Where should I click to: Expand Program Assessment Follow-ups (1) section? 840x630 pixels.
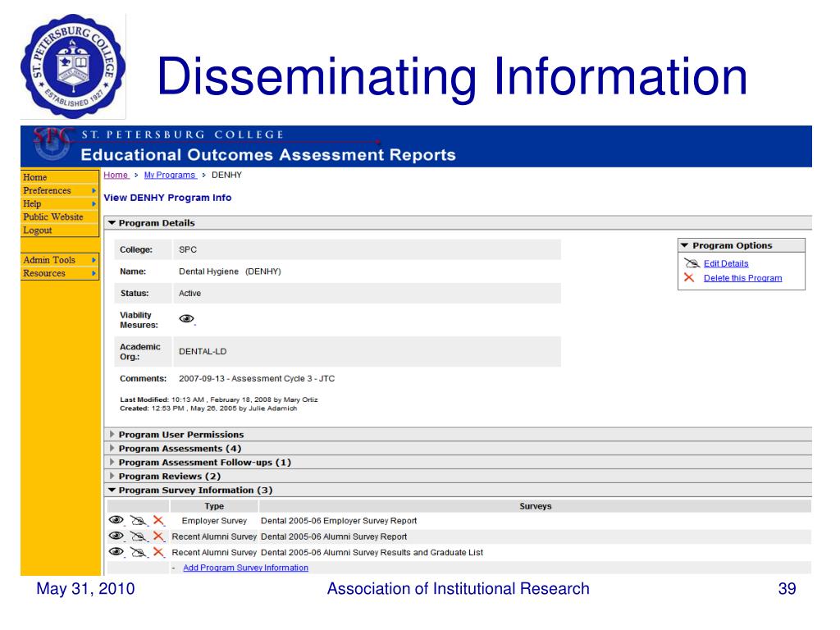click(x=112, y=463)
